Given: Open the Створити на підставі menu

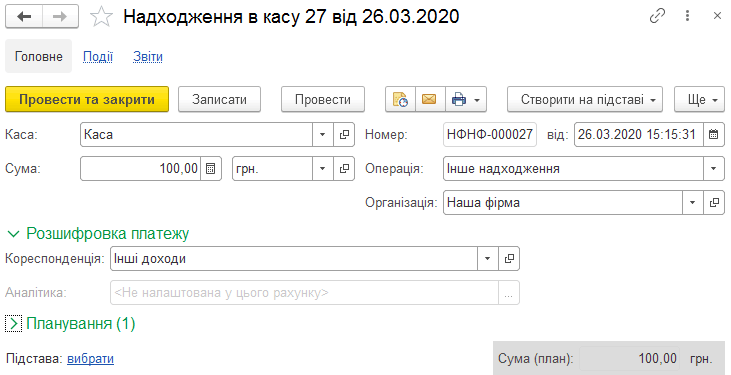Looking at the screenshot, I should point(585,99).
